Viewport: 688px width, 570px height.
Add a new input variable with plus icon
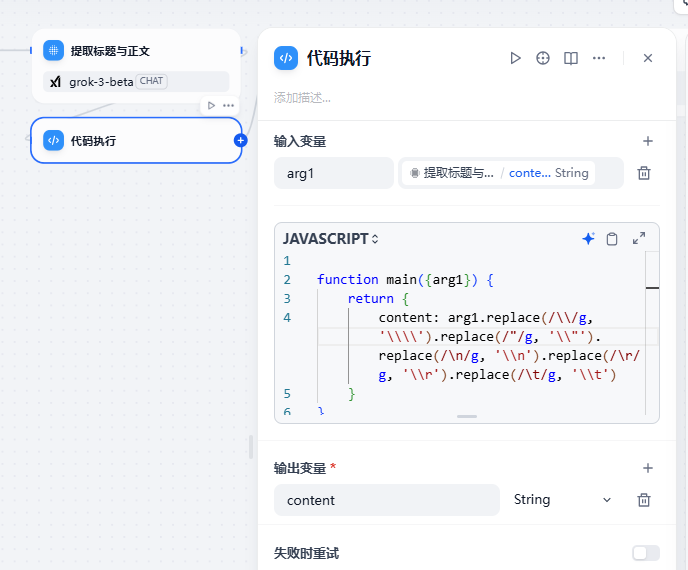click(648, 141)
